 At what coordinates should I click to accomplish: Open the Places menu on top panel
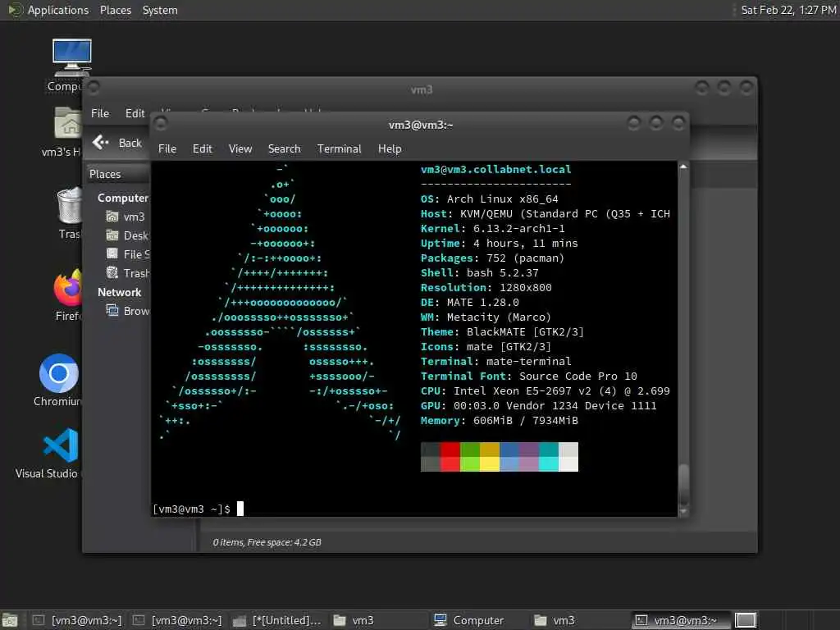click(x=115, y=10)
